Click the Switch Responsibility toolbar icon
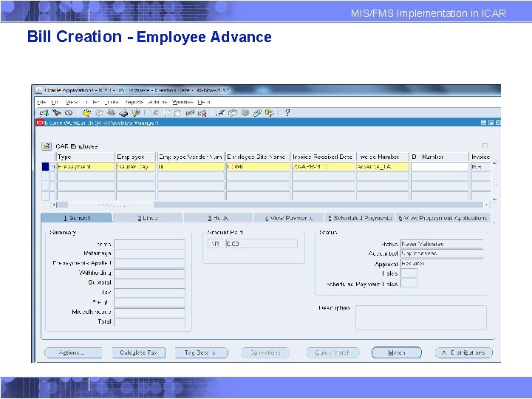This screenshot has width=532, height=399. tap(111, 113)
